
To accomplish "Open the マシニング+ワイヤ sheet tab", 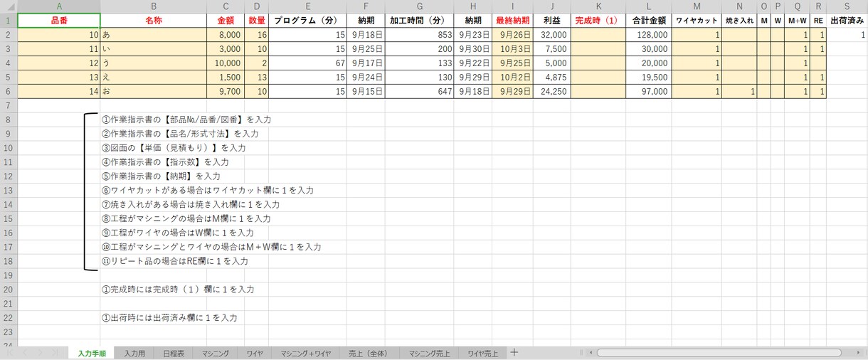I will pos(306,353).
